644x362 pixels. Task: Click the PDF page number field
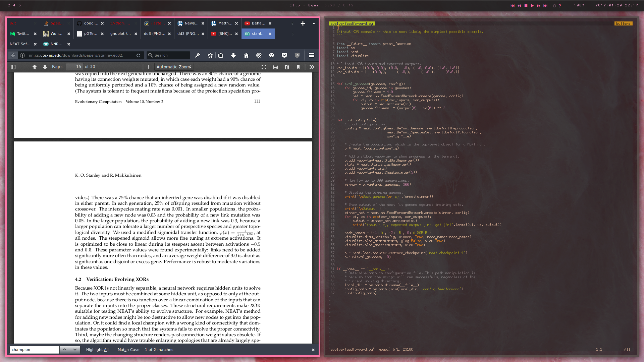74,67
